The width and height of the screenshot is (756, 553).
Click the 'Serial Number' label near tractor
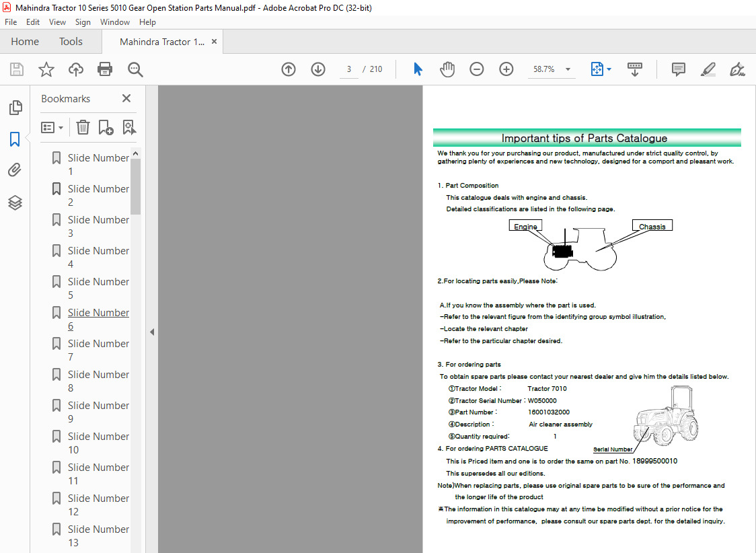click(x=612, y=449)
